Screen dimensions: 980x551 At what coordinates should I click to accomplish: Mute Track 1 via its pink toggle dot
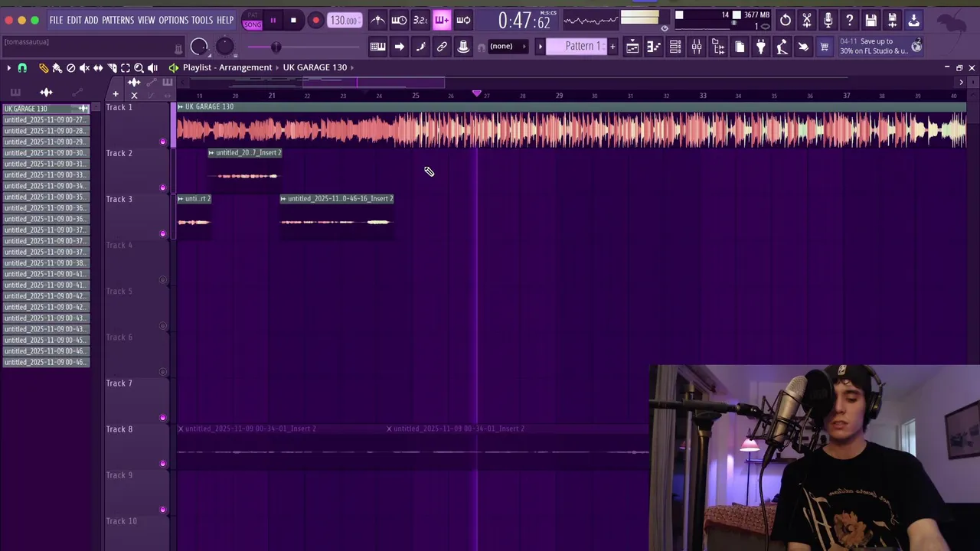coord(162,142)
